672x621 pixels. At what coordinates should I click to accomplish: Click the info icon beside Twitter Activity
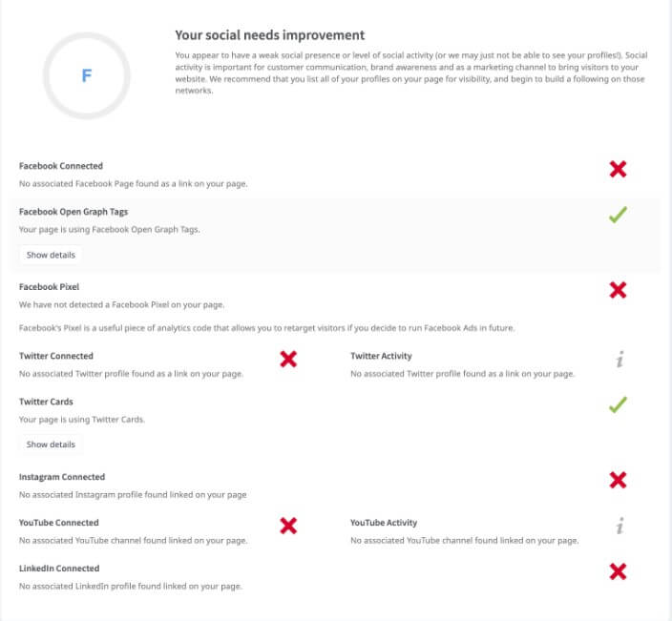click(619, 360)
